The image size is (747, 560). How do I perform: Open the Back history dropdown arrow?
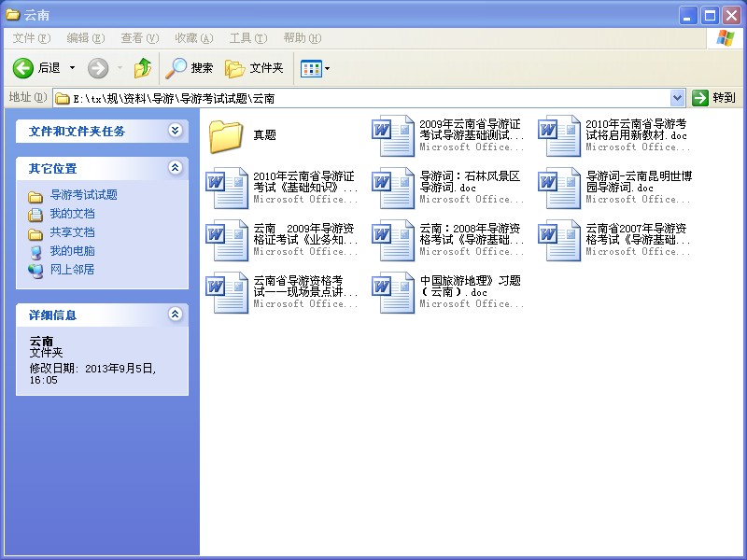click(73, 68)
